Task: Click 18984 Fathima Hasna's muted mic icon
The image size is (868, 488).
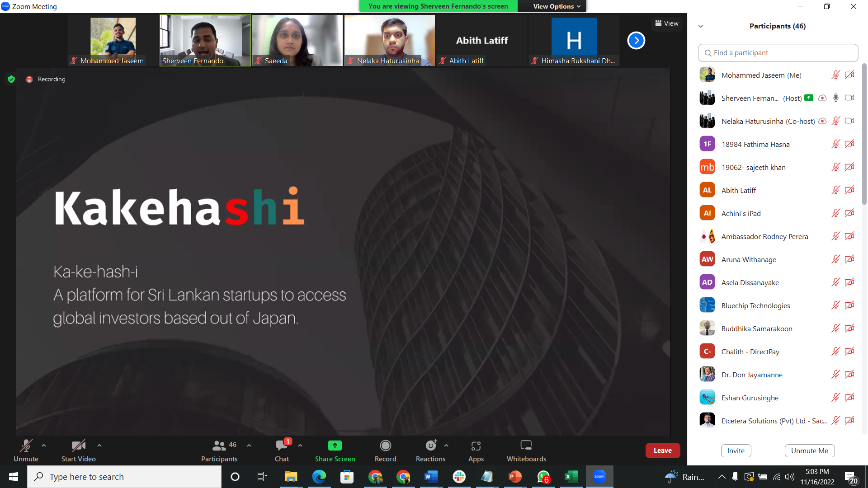Action: (x=835, y=144)
